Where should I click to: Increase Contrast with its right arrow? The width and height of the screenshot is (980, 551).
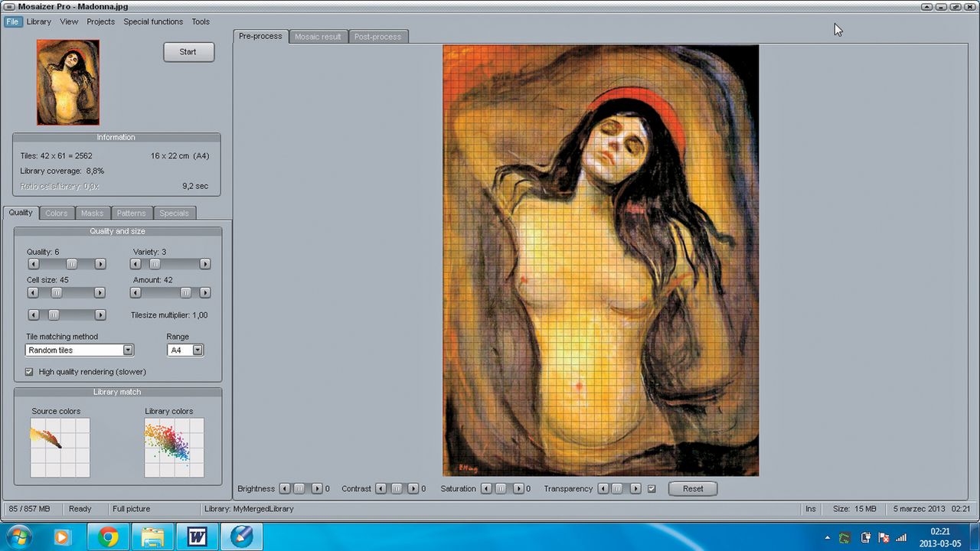tap(413, 489)
